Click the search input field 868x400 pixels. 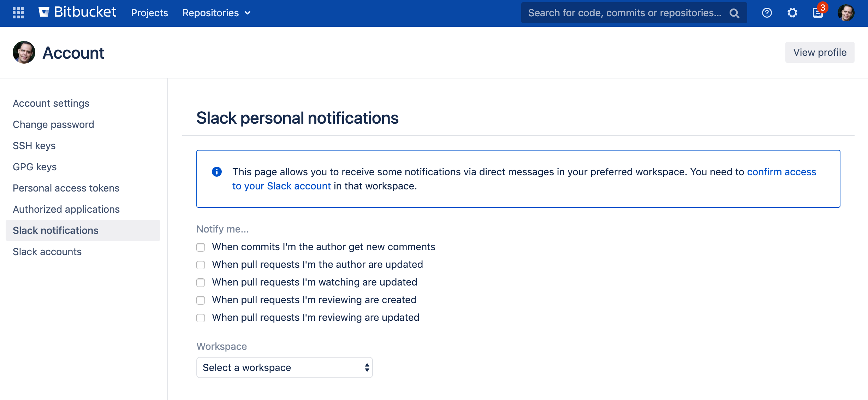tap(631, 12)
